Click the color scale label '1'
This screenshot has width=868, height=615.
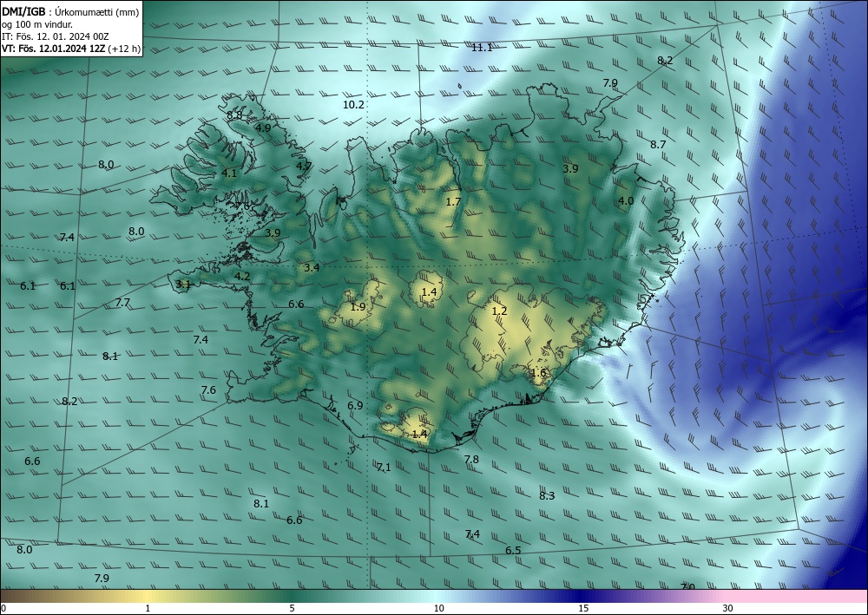click(x=148, y=608)
